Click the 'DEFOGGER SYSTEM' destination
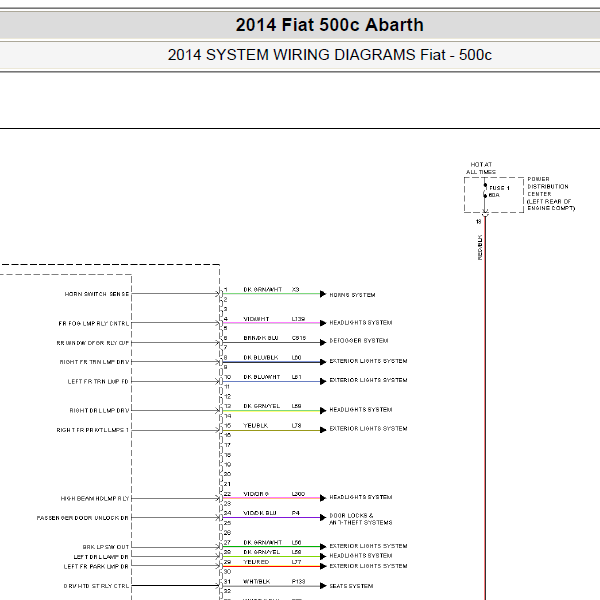The width and height of the screenshot is (600, 600). 359,341
